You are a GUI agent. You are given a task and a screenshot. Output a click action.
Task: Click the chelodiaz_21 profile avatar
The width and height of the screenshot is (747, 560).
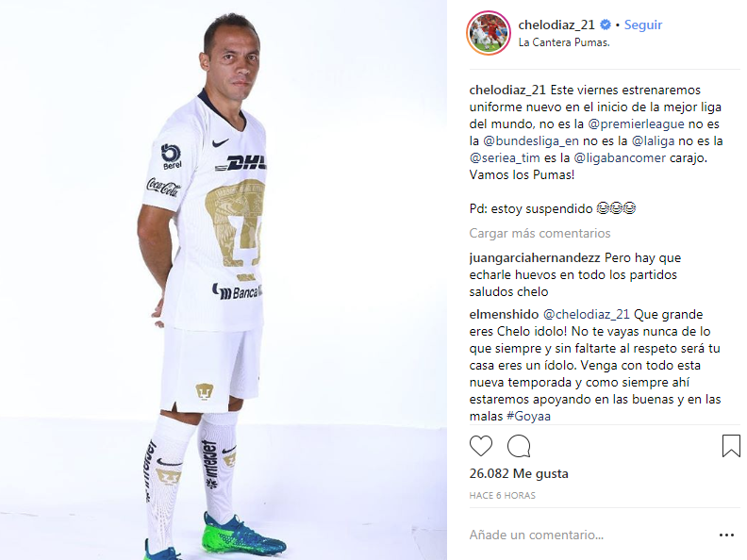[x=489, y=33]
